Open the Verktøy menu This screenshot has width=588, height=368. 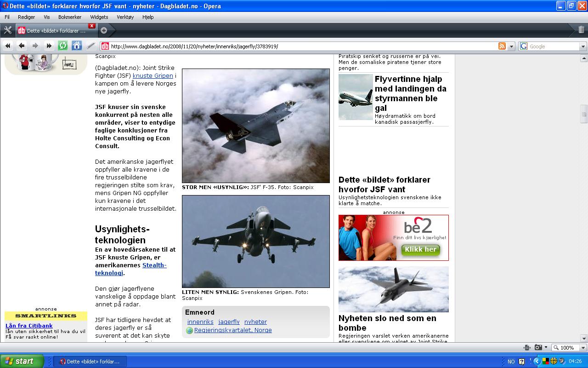(x=125, y=17)
